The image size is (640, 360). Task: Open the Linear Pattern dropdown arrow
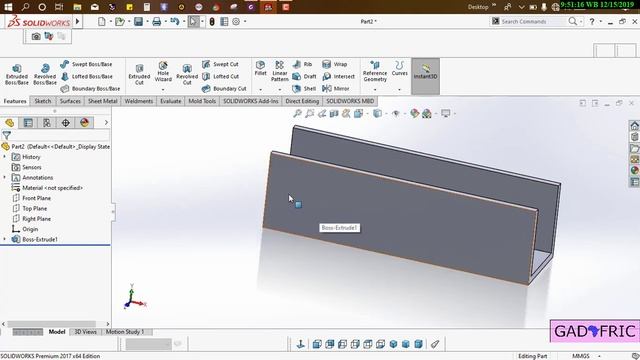pyautogui.click(x=280, y=89)
